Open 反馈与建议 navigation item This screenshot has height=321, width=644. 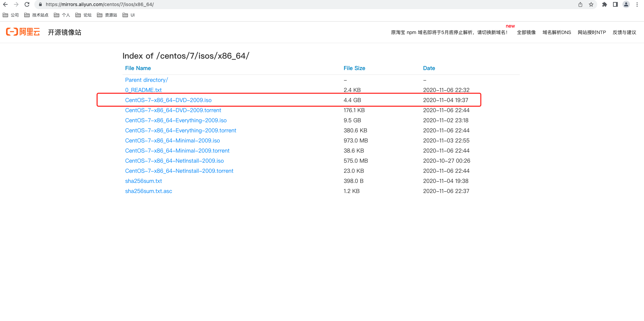coord(624,32)
